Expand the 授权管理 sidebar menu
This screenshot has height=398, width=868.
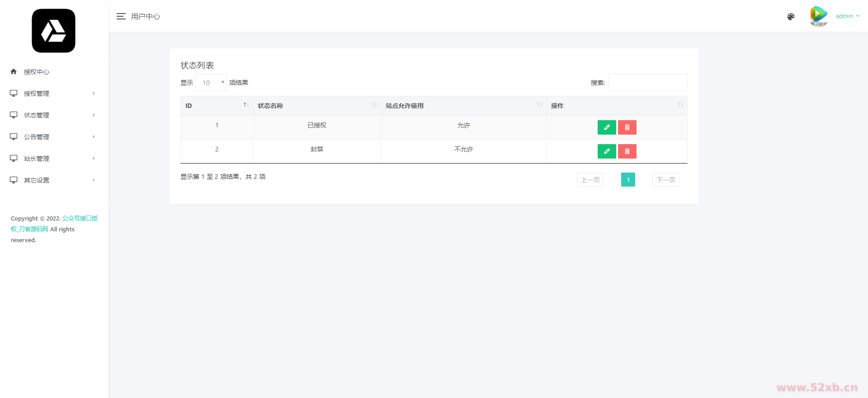pyautogui.click(x=52, y=94)
